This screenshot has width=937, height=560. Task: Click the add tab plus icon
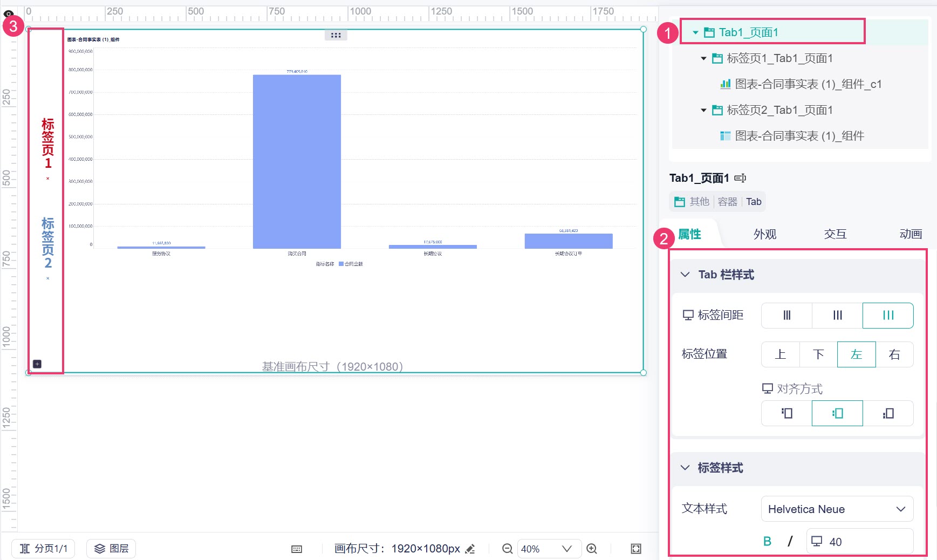pos(37,364)
